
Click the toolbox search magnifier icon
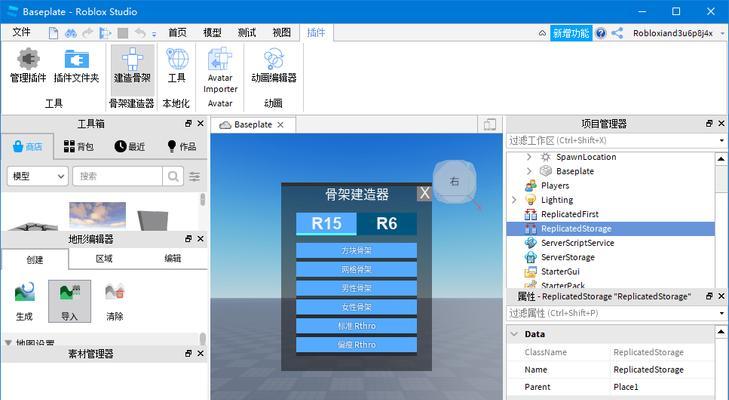pyautogui.click(x=173, y=176)
